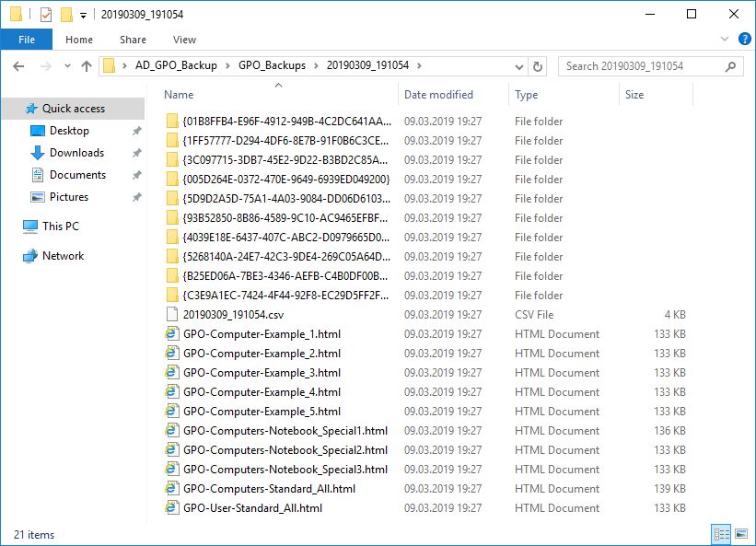This screenshot has height=546, width=756.
Task: Select folder starting {5D9D2A5D-75A1
Action: coord(286,199)
